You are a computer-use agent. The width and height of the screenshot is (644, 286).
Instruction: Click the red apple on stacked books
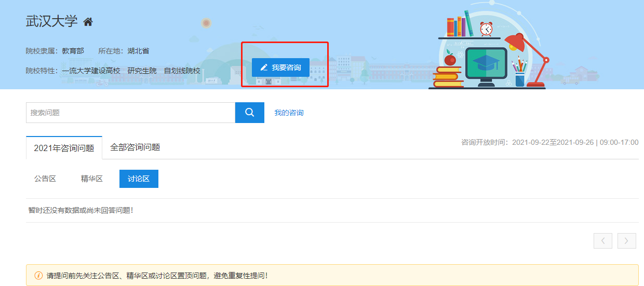tap(450, 60)
